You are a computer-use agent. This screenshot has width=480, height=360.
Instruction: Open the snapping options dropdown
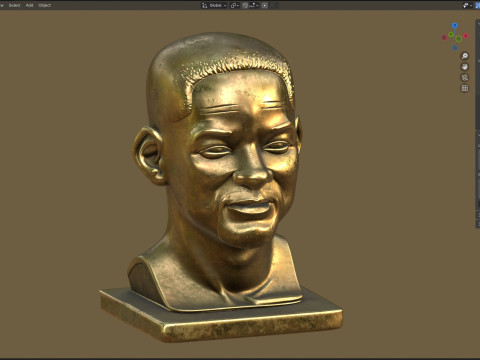253,5
